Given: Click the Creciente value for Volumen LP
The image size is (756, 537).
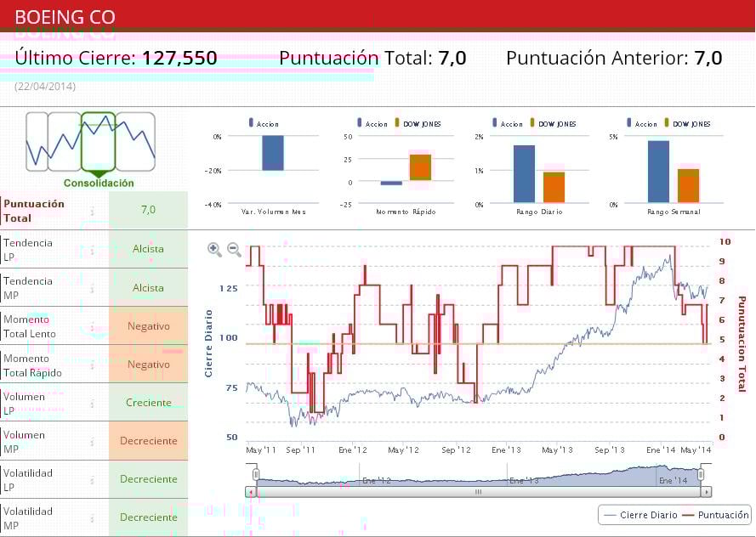Looking at the screenshot, I should pyautogui.click(x=149, y=403).
